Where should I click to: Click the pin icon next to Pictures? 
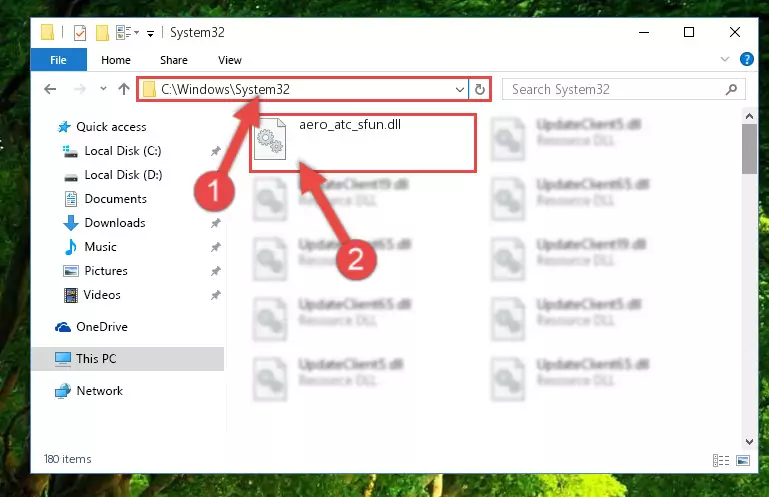[215, 271]
